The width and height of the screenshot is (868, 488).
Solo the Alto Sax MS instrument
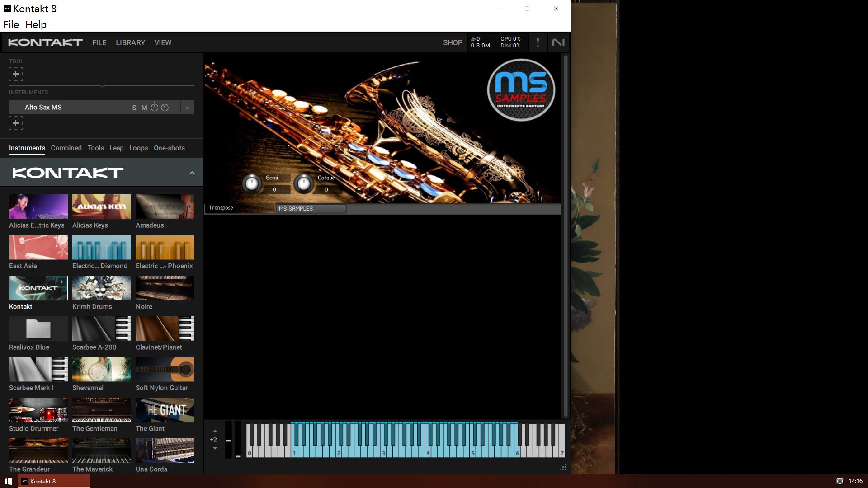click(x=134, y=108)
